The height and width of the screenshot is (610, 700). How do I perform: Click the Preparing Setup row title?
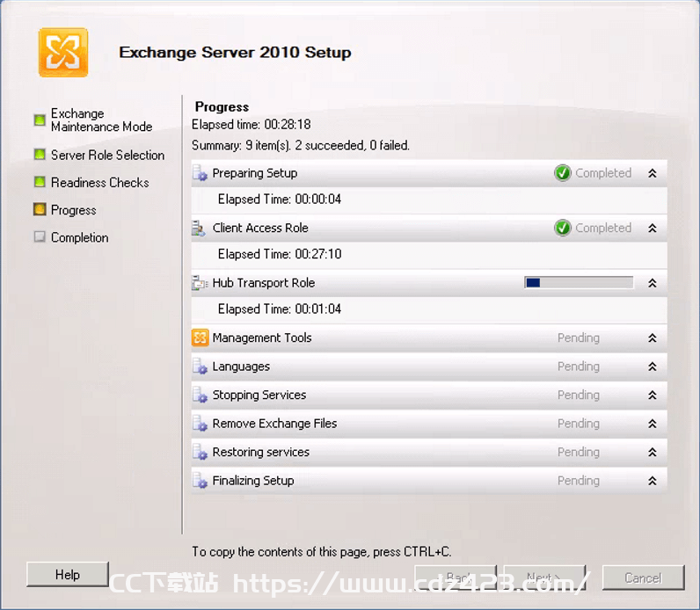[x=255, y=173]
